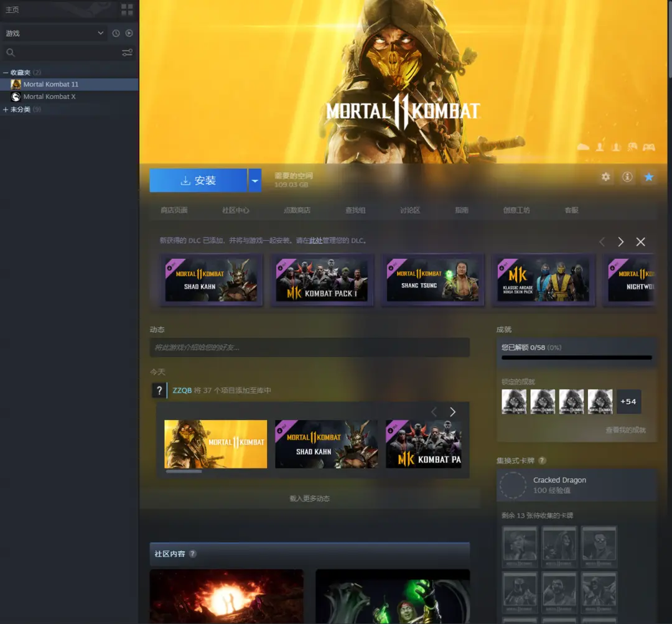Switch library to grid view icon
The height and width of the screenshot is (624, 672).
127,9
